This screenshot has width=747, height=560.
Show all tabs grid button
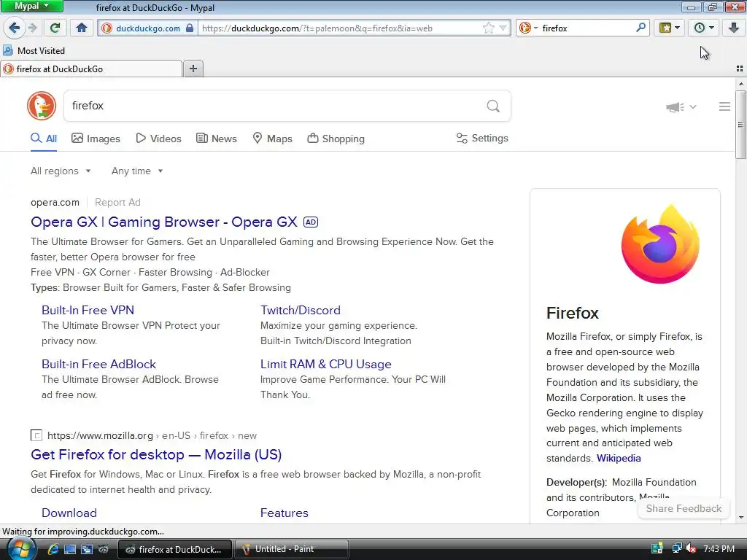pyautogui.click(x=740, y=69)
